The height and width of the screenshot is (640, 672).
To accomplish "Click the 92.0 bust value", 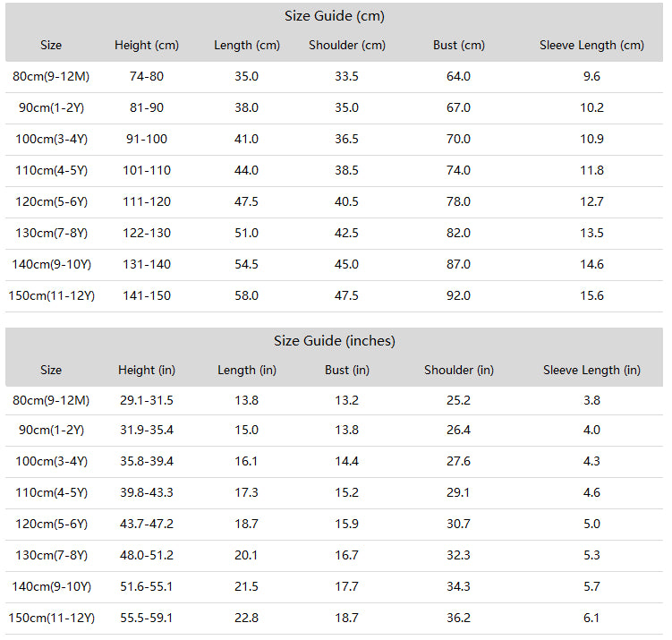I will point(458,296).
